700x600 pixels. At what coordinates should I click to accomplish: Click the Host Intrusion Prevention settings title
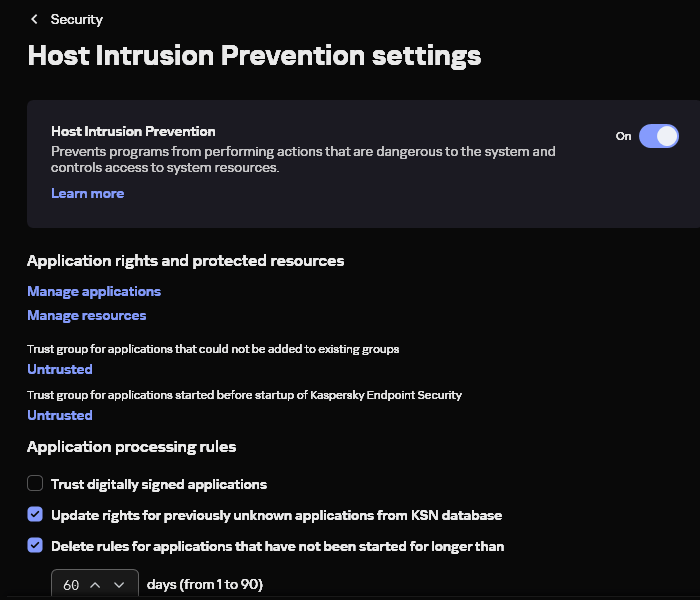pos(254,55)
